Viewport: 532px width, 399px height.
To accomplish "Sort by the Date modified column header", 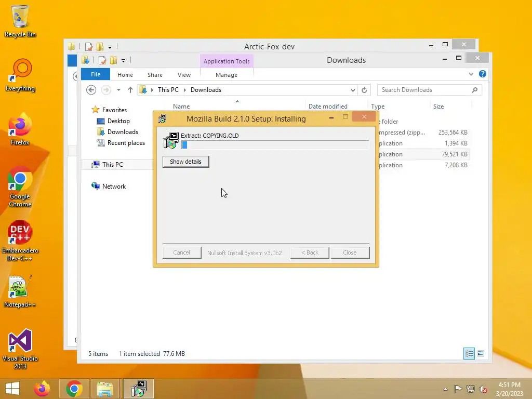I will pyautogui.click(x=328, y=106).
